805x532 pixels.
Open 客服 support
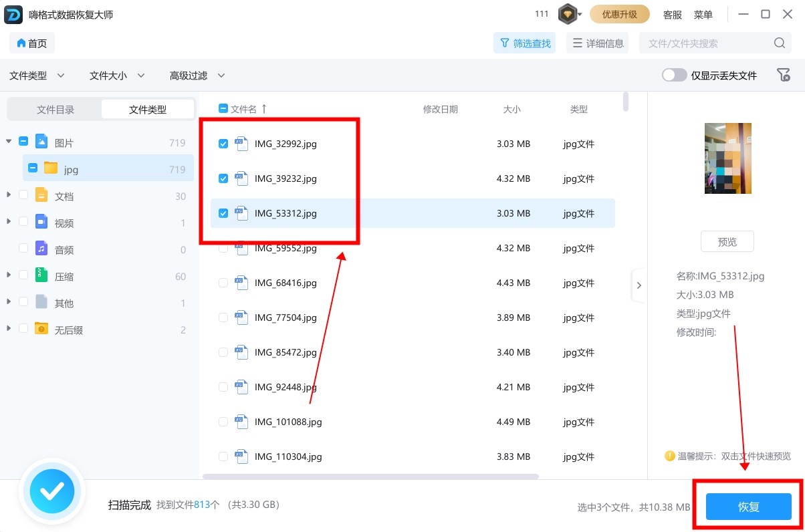pyautogui.click(x=673, y=15)
